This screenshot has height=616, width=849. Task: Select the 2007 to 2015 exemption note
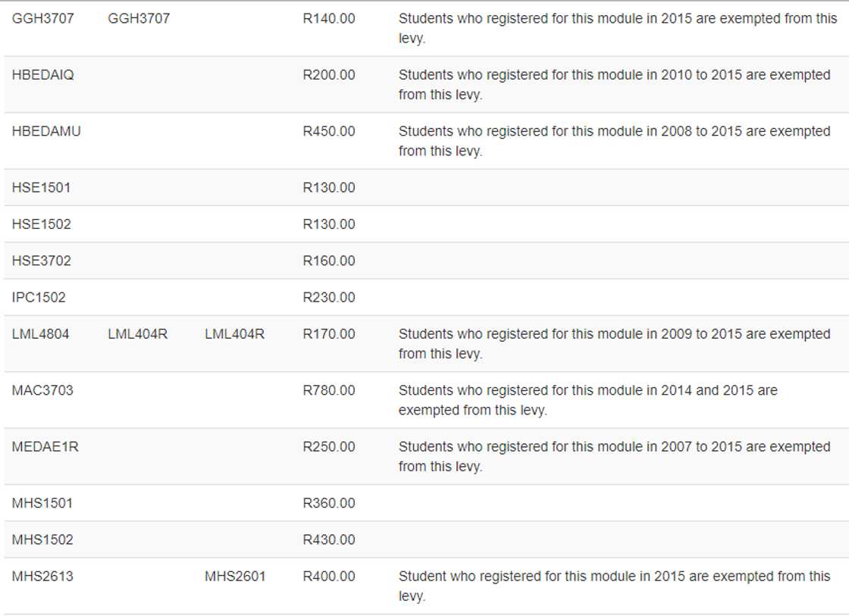(x=614, y=456)
